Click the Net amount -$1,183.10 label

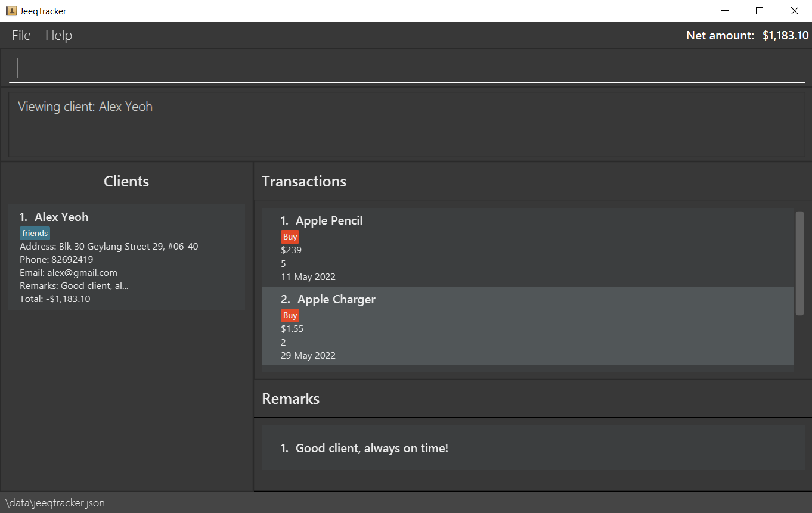click(x=747, y=35)
